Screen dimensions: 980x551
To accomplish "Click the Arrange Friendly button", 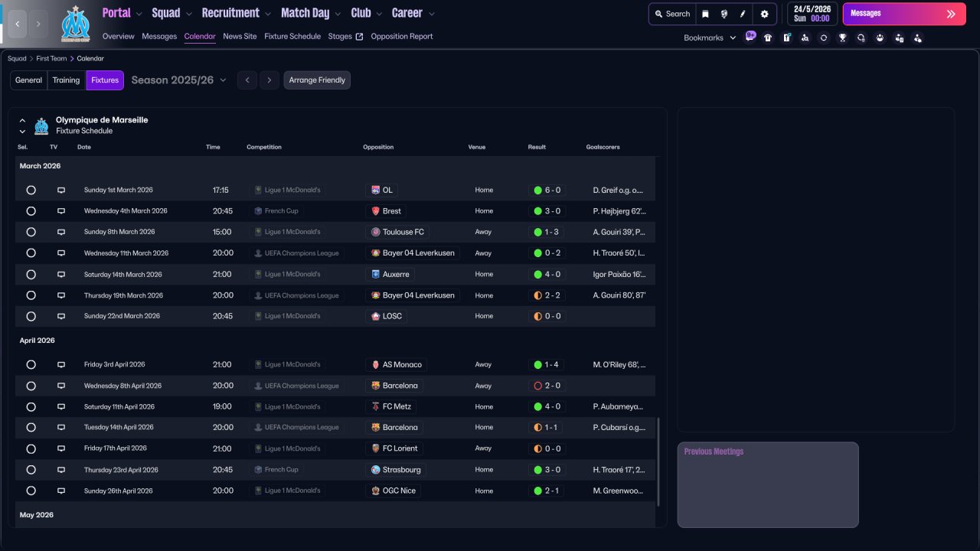I will (317, 80).
